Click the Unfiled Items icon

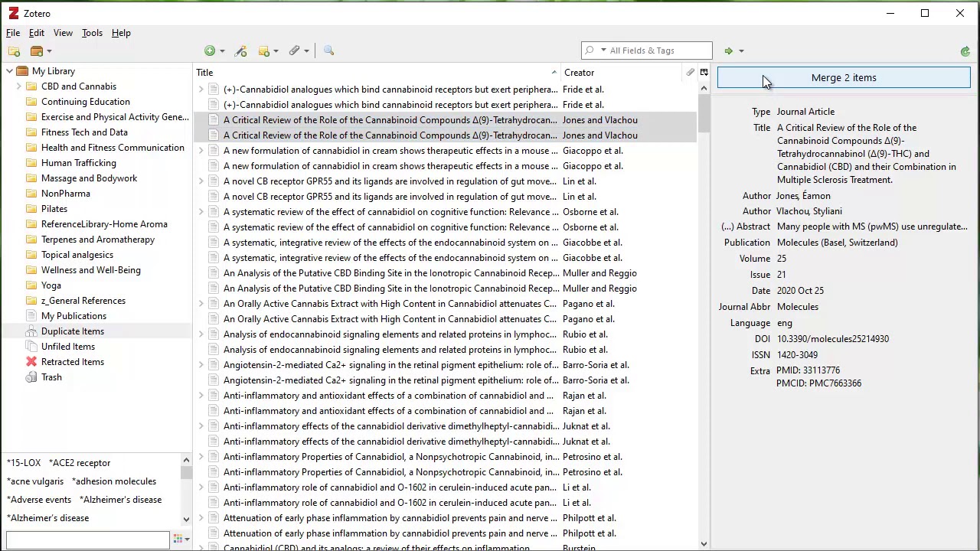tap(31, 347)
